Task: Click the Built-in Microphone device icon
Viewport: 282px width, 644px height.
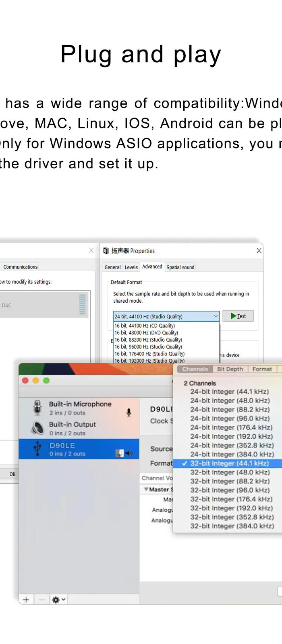Action: [x=37, y=407]
